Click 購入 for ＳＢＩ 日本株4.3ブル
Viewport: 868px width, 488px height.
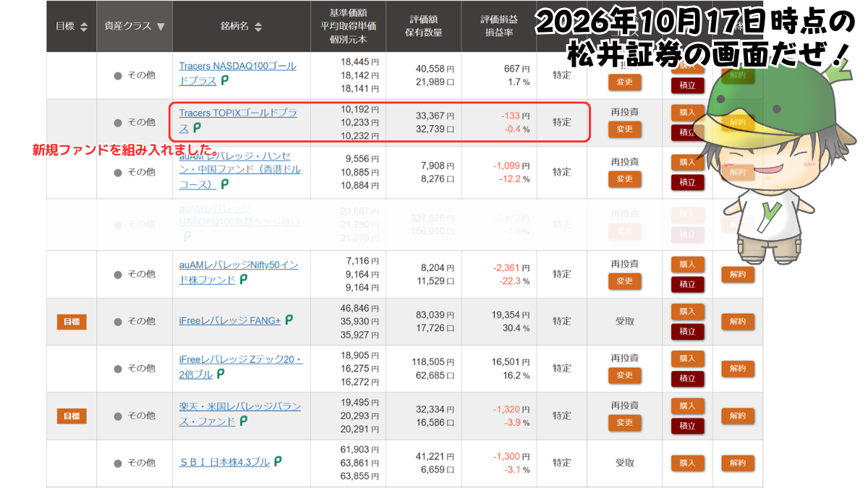(x=687, y=463)
